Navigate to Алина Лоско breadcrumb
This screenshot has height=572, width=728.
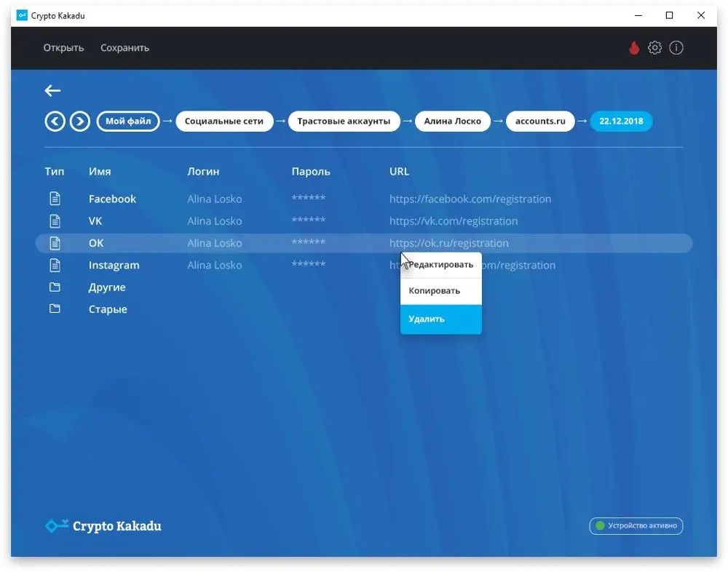pyautogui.click(x=453, y=122)
